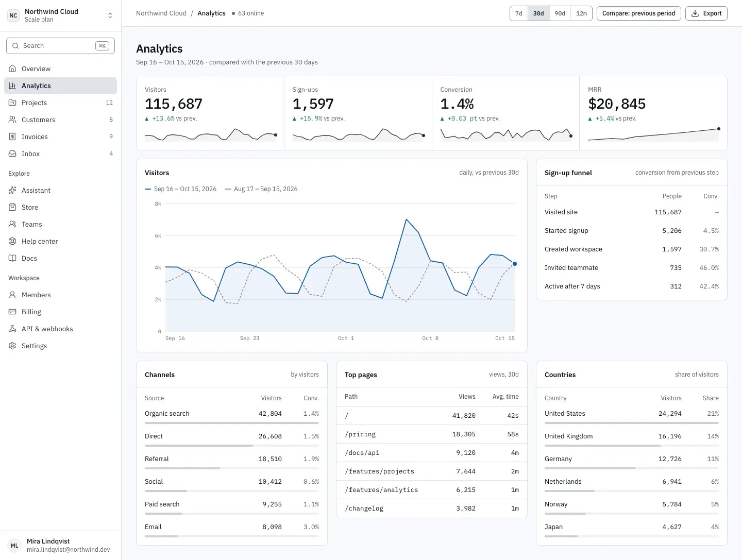Click the Assistant sparkle icon
This screenshot has width=742, height=560.
pos(12,190)
